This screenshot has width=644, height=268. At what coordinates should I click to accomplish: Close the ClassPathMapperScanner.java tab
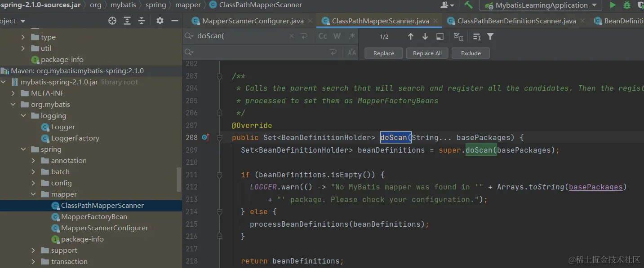[436, 21]
